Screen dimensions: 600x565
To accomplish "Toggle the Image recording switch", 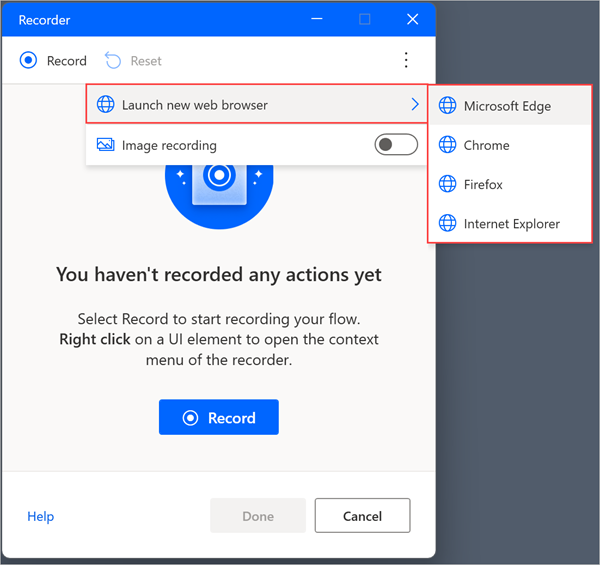I will (x=396, y=145).
